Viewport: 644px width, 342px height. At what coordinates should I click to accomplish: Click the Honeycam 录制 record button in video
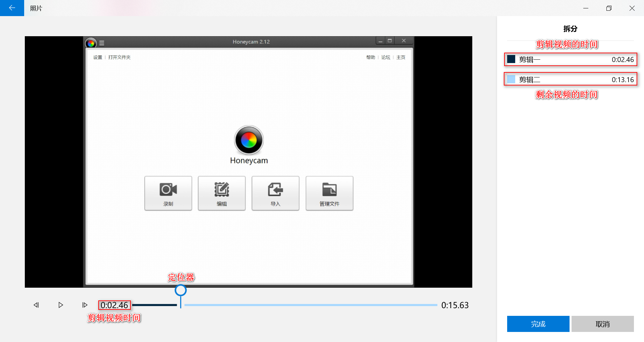click(x=168, y=193)
